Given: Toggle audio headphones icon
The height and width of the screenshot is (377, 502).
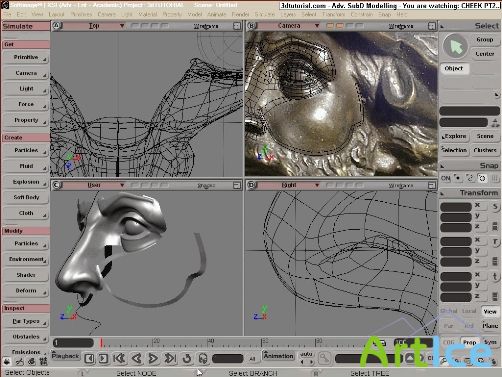Looking at the screenshot, I should pyautogui.click(x=203, y=358).
